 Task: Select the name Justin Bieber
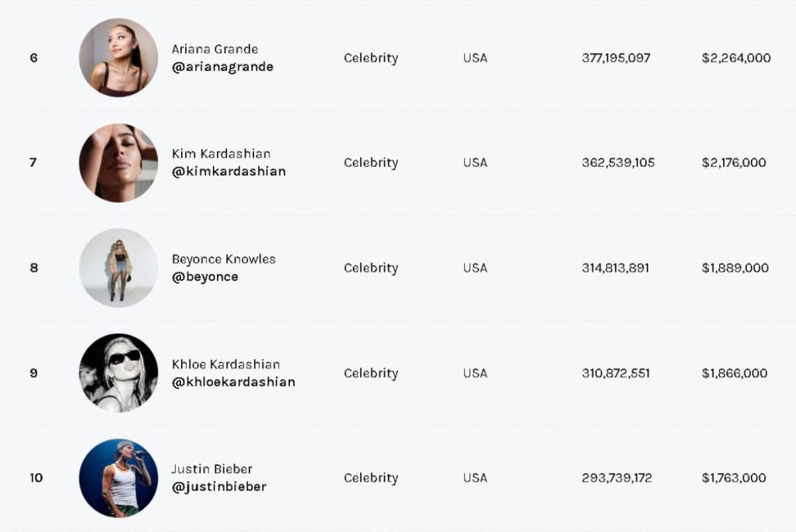[211, 469]
